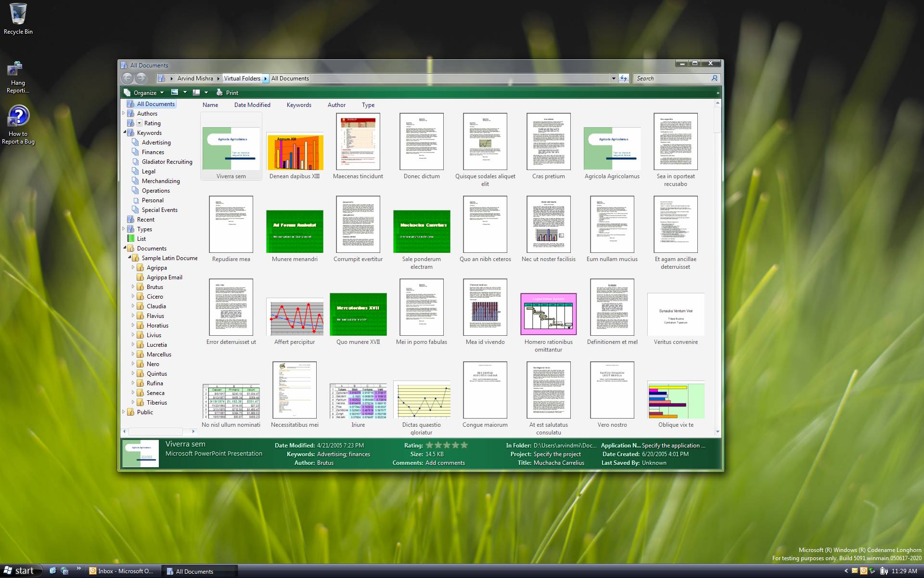Click the Back navigation arrow button
This screenshot has height=578, width=924.
pos(127,78)
